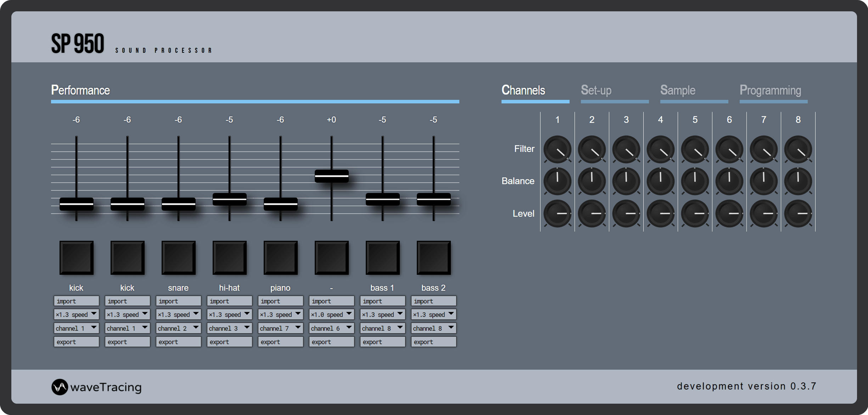868x415 pixels.
Task: Open the channel dropdown under snare
Action: (178, 328)
